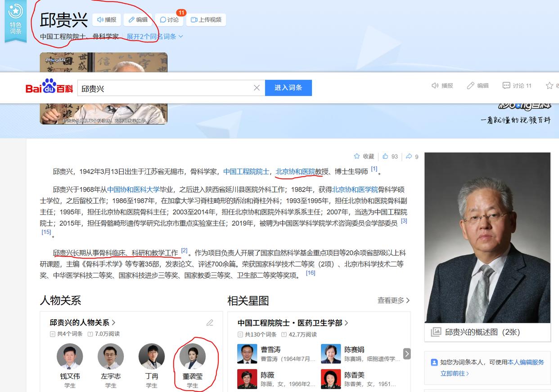Open 董袭莹 student avatar

[x=193, y=356]
